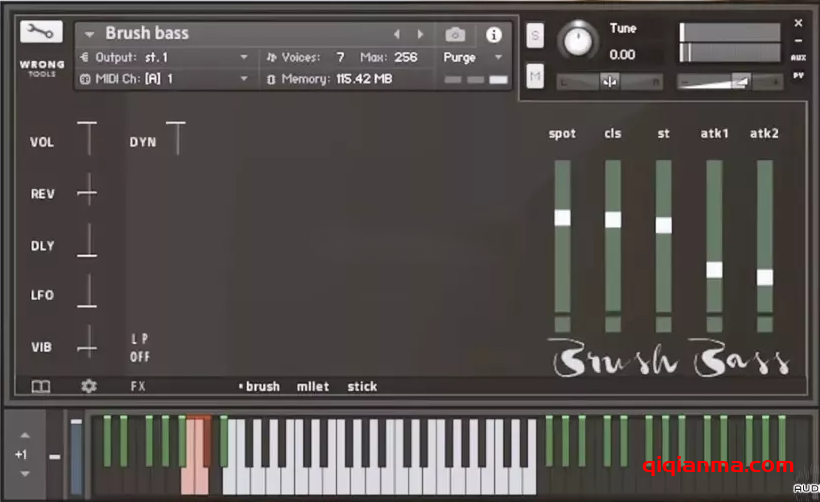
Task: Mute the instrument with M button
Action: 536,75
